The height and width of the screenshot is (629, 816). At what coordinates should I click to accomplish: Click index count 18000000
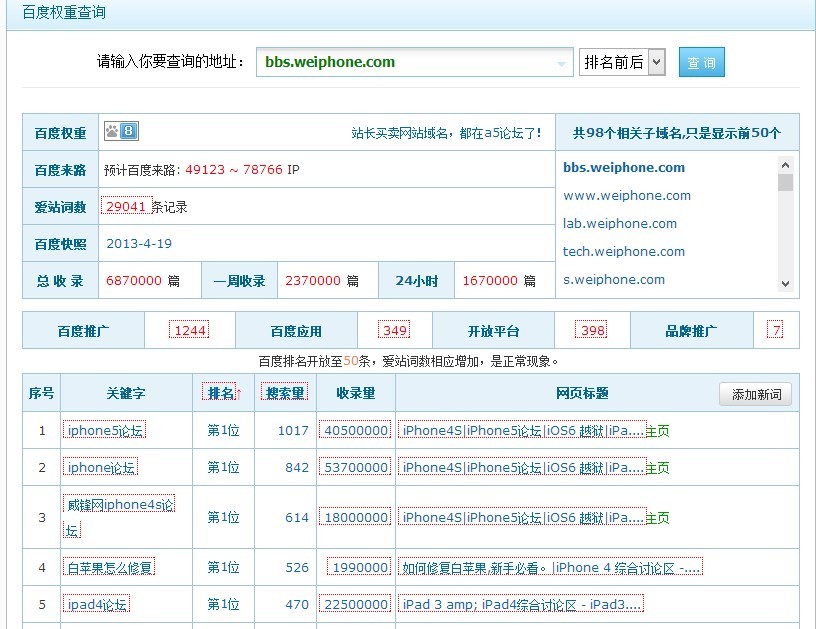tap(355, 517)
